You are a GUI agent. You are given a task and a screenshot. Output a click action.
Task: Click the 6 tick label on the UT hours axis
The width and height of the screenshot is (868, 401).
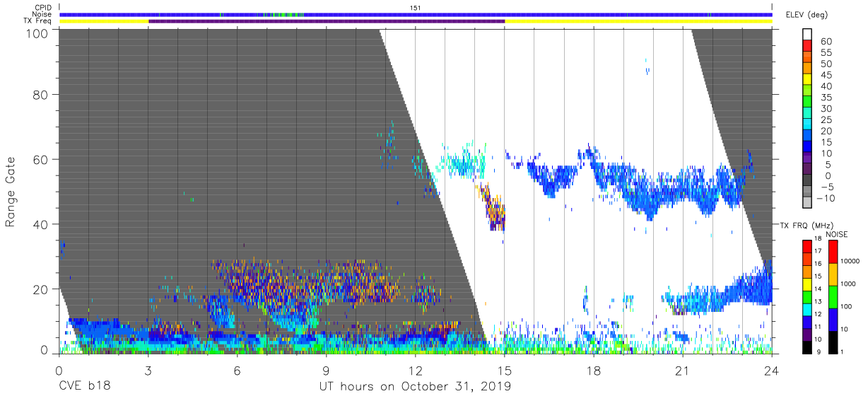[237, 369]
